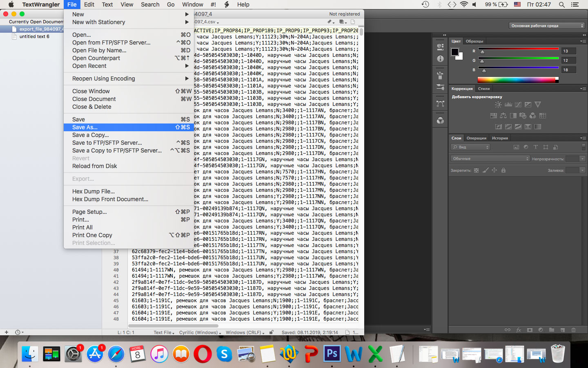Viewport: 588px width, 368px height.
Task: Choose Save a Copy... menu item
Action: click(x=129, y=135)
